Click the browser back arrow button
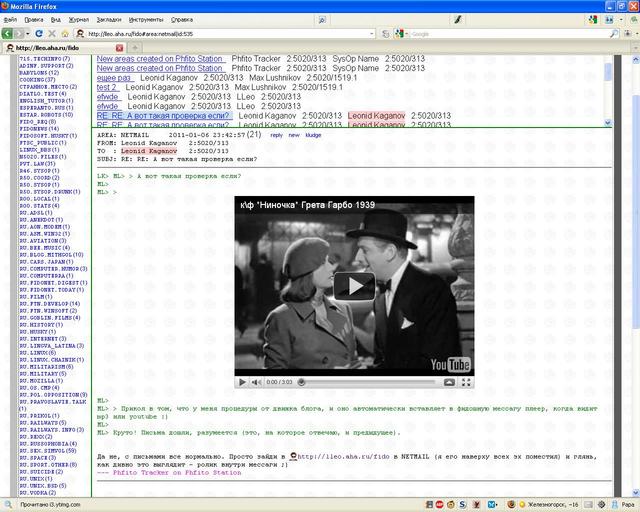Screen dimensions: 640x512 (8, 33)
